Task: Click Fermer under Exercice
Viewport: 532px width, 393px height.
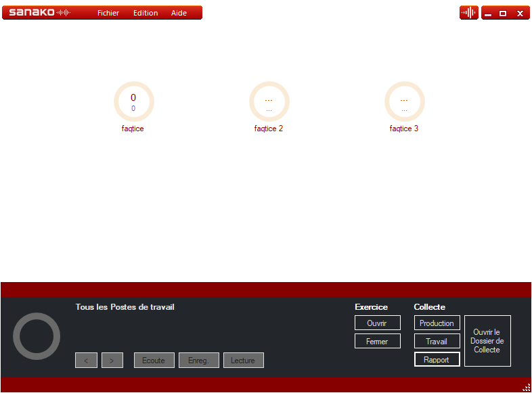Action: click(x=377, y=342)
